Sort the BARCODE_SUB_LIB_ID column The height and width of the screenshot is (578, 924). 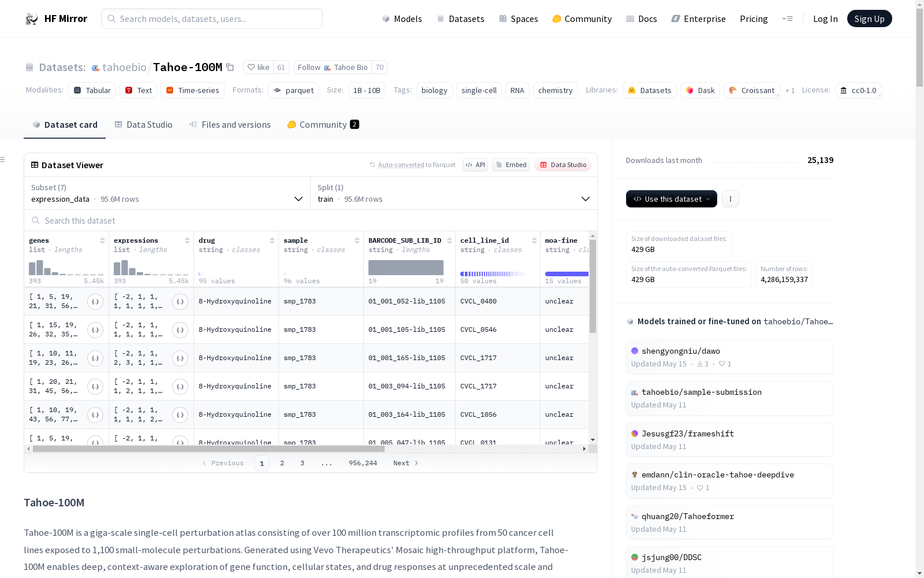[449, 240]
